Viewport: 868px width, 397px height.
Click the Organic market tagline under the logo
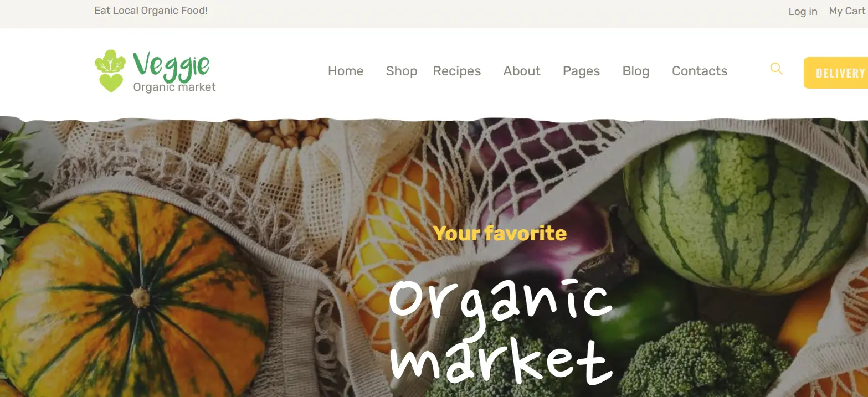[x=174, y=87]
